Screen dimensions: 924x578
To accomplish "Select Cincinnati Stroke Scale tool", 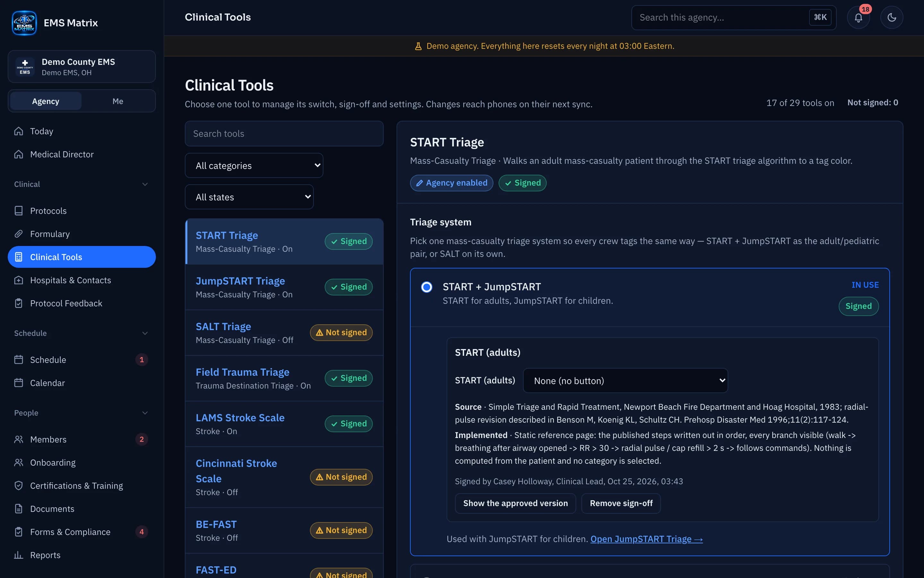I will [x=284, y=477].
